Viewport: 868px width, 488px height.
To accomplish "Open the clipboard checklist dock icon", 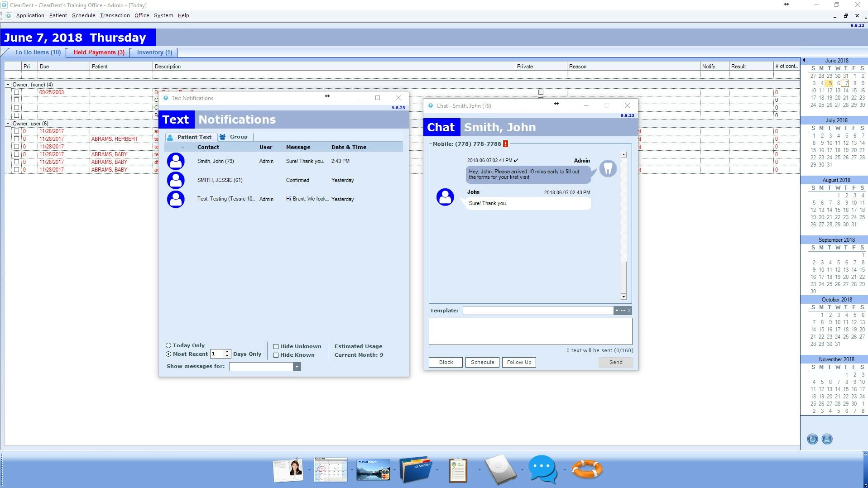I will tap(458, 470).
